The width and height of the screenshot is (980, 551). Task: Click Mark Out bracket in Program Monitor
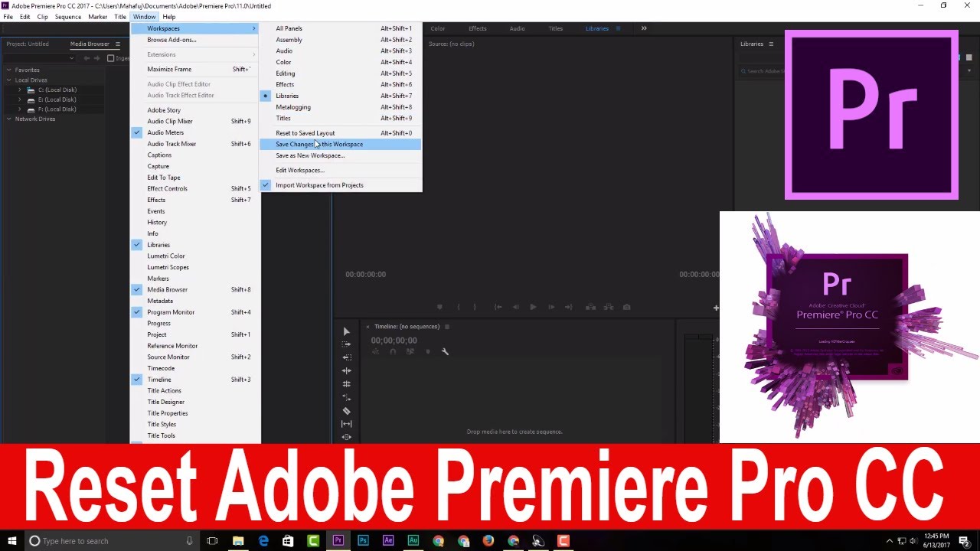point(475,307)
